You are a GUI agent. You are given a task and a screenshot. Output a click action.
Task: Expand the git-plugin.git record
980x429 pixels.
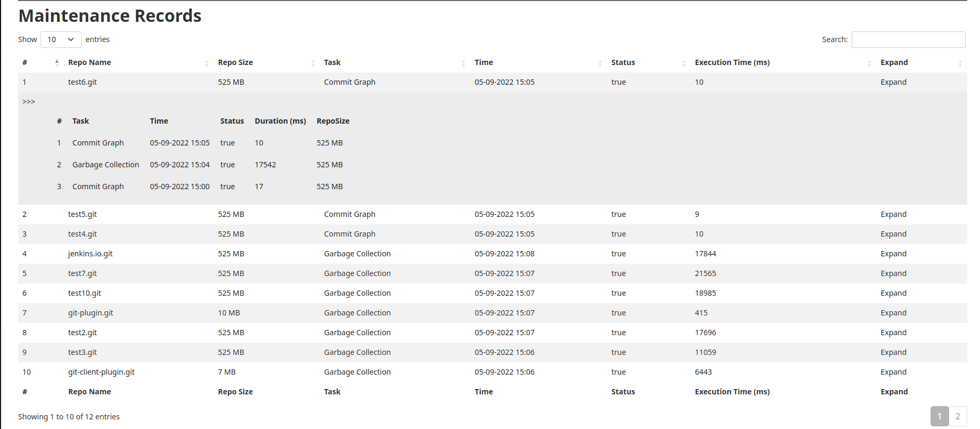pos(893,313)
